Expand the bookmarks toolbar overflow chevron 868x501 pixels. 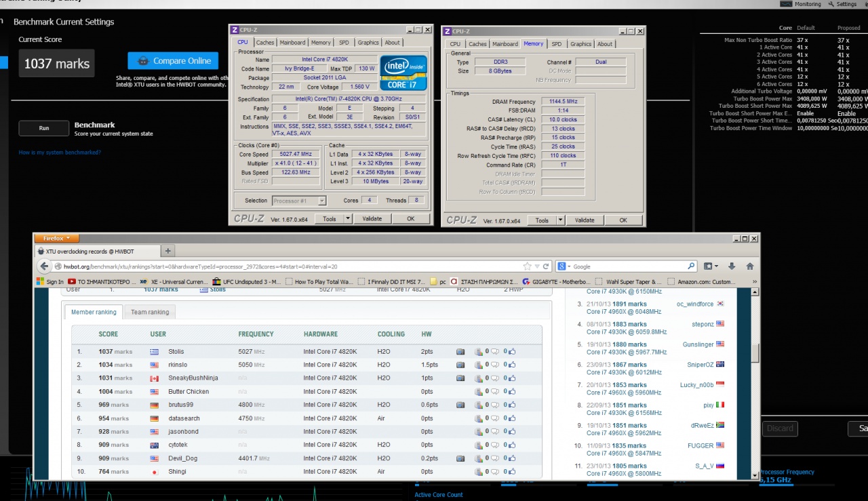(x=753, y=281)
